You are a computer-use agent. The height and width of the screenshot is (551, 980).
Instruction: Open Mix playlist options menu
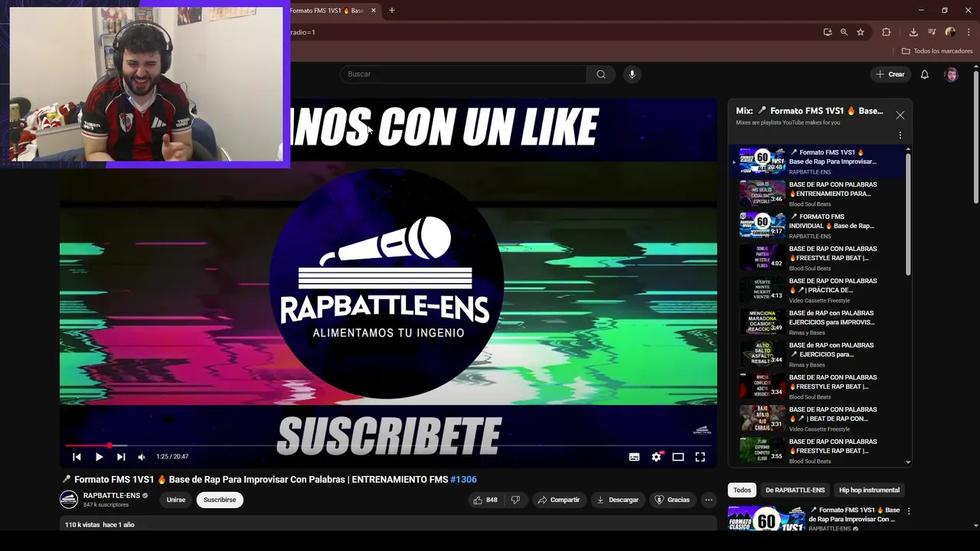click(900, 135)
